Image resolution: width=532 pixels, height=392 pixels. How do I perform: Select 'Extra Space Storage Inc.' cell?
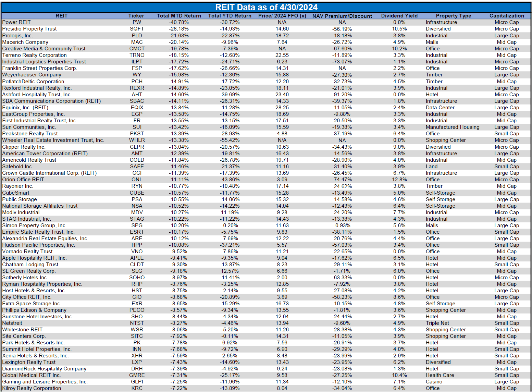[x=32, y=304]
